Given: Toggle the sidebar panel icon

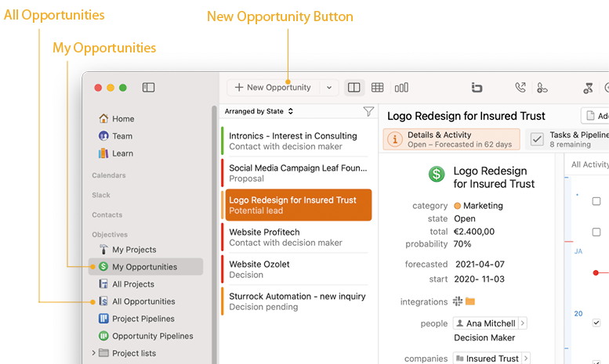Looking at the screenshot, I should click(x=148, y=88).
